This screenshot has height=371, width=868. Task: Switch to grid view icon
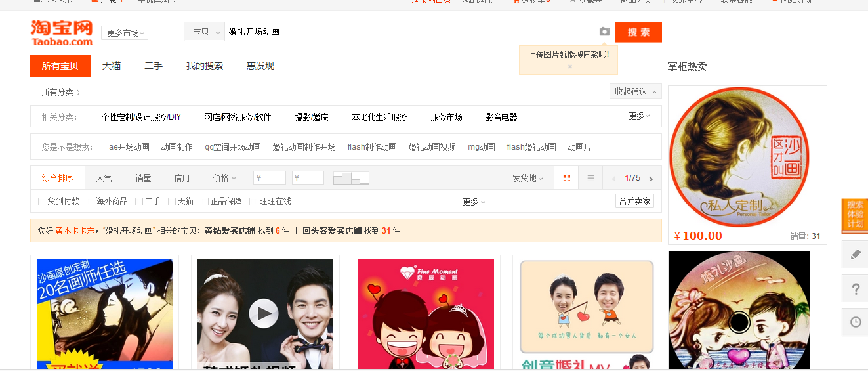[567, 178]
